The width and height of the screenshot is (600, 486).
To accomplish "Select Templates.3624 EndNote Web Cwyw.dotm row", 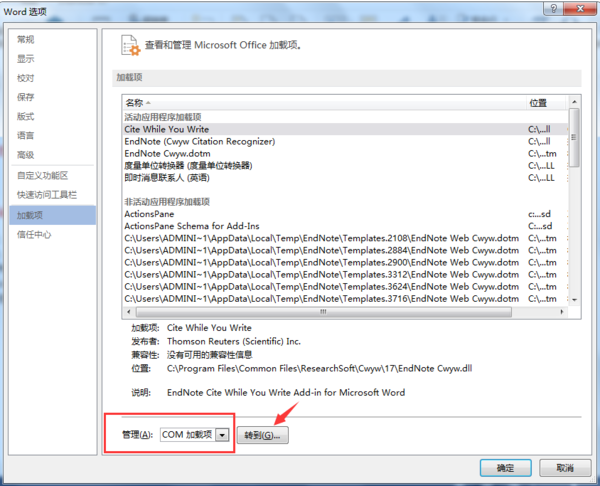I will coord(345,287).
